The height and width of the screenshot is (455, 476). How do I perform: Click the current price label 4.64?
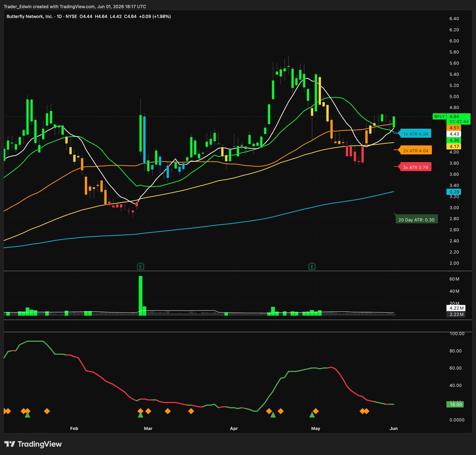click(454, 117)
